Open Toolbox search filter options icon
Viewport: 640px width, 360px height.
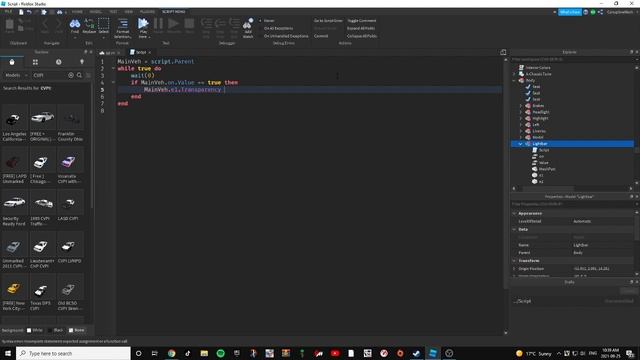click(88, 75)
